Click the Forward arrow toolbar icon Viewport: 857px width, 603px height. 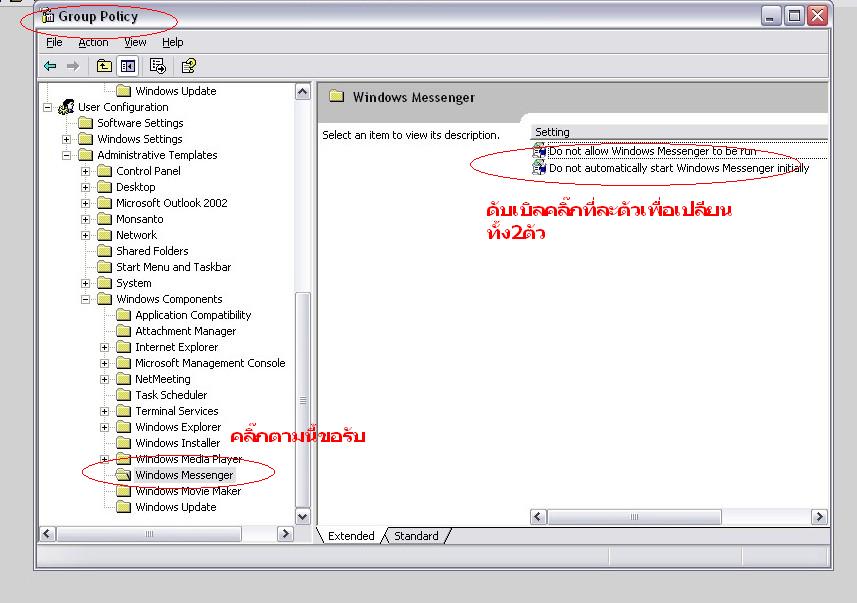[x=73, y=66]
